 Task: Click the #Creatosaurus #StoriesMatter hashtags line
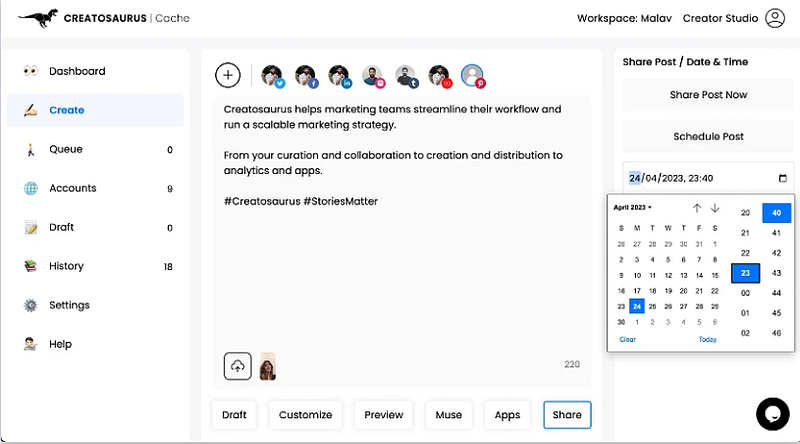(x=301, y=201)
